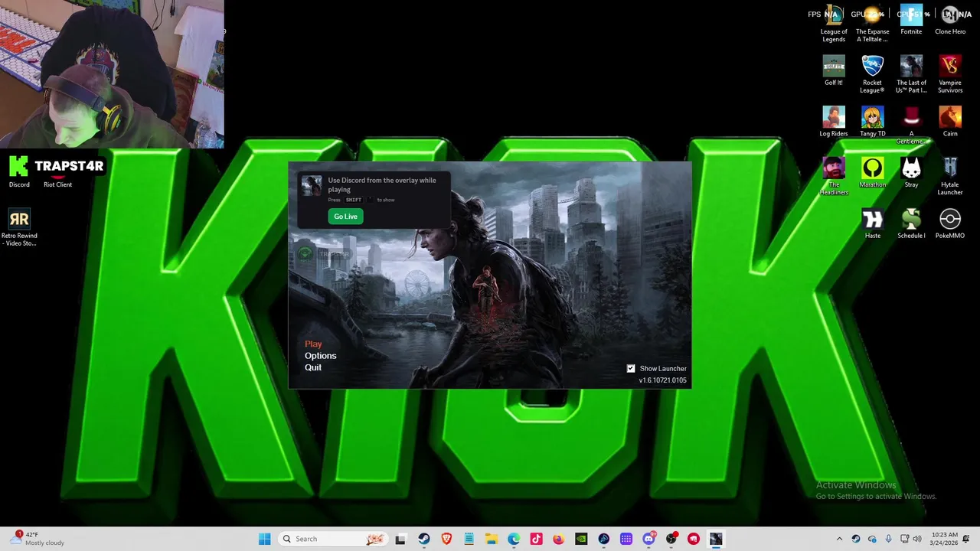Select the Log Riders desktop icon
Screen dimensions: 980x551
[834, 122]
